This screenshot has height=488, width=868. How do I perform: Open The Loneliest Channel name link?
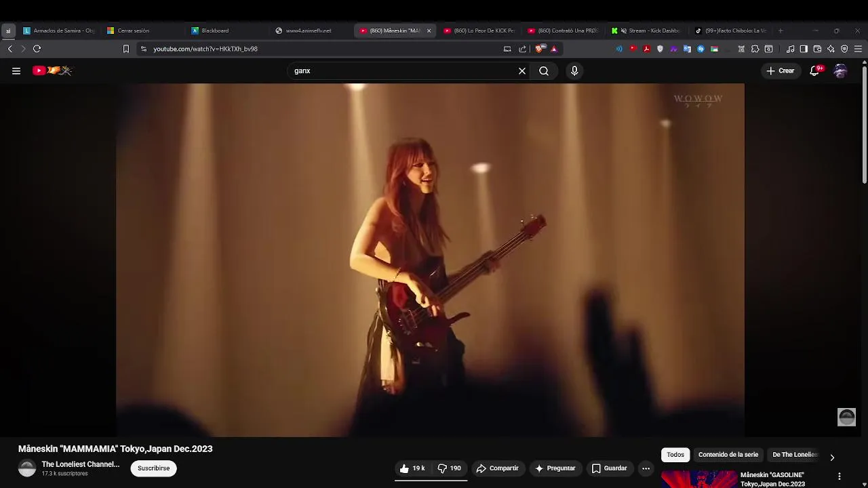pos(81,464)
